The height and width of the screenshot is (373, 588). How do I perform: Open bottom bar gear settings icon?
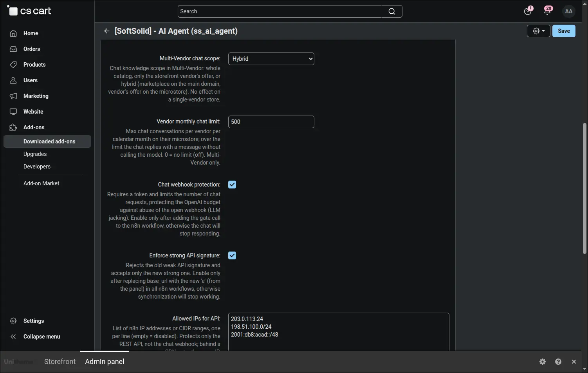coord(542,362)
